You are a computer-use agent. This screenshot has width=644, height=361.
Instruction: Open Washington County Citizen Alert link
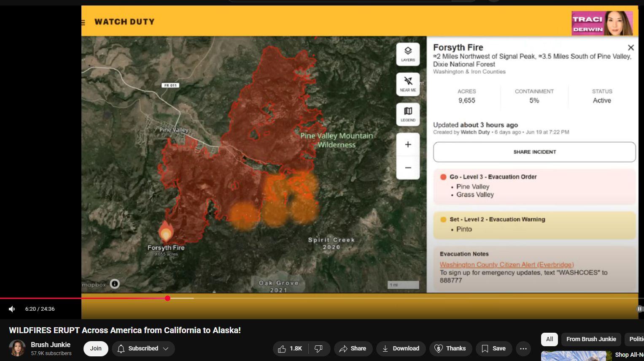pos(507,265)
